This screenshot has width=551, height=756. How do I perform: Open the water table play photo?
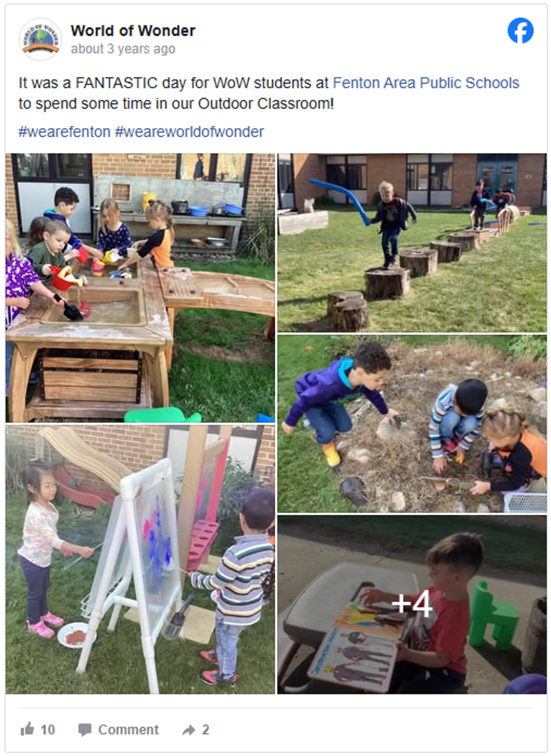(140, 288)
